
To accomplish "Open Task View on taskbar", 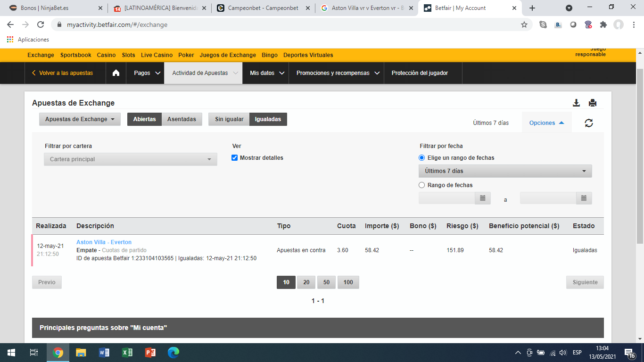I will [34, 353].
